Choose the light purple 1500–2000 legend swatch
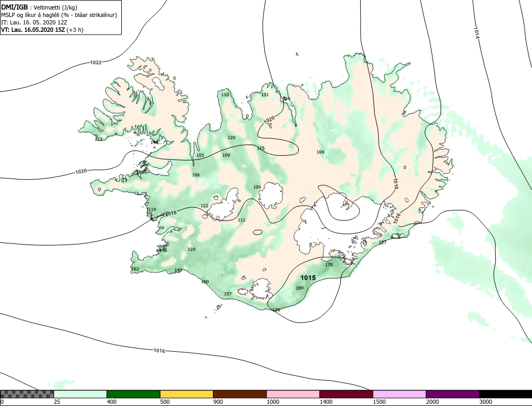 pos(400,394)
